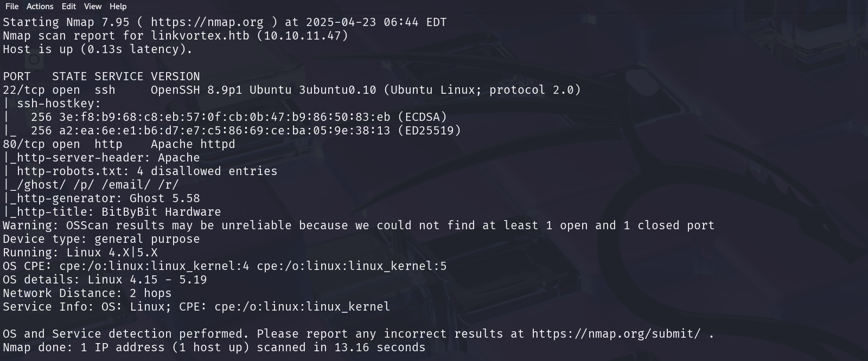The height and width of the screenshot is (361, 868).
Task: Click the Network Distance 2 hops line
Action: point(87,293)
